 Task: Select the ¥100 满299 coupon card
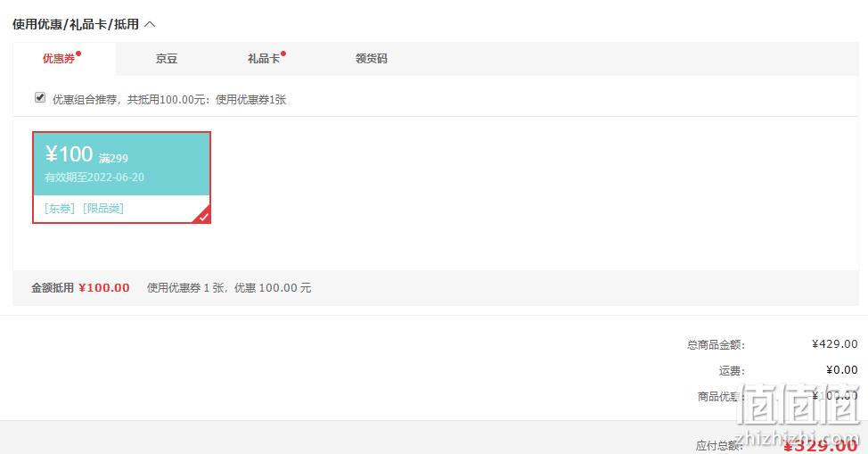point(122,177)
